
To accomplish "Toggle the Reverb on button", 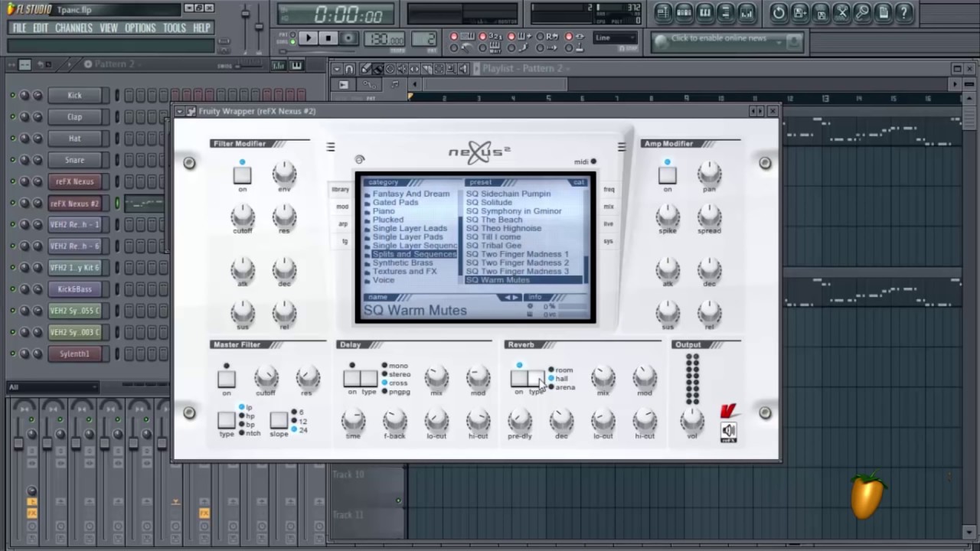I will (519, 378).
